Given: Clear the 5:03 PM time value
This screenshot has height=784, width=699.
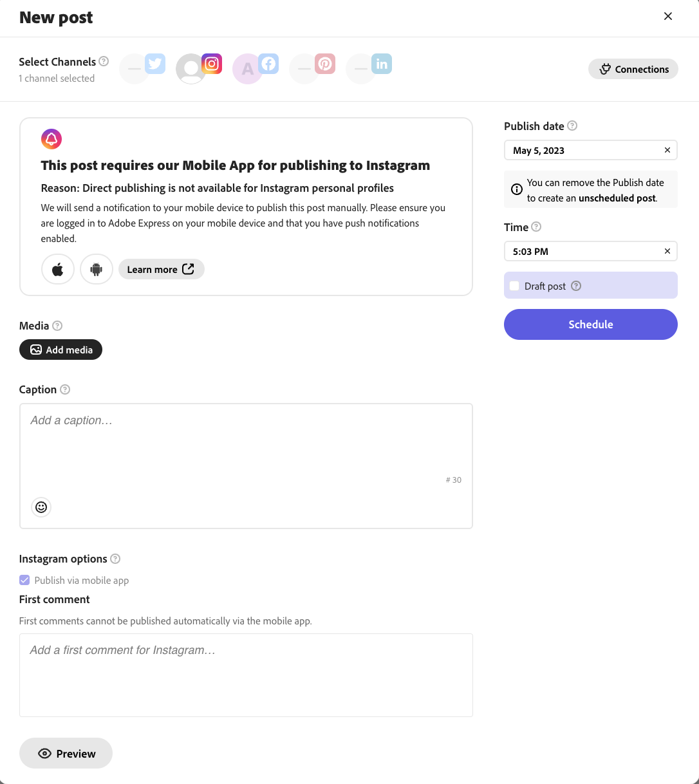Looking at the screenshot, I should tap(667, 251).
